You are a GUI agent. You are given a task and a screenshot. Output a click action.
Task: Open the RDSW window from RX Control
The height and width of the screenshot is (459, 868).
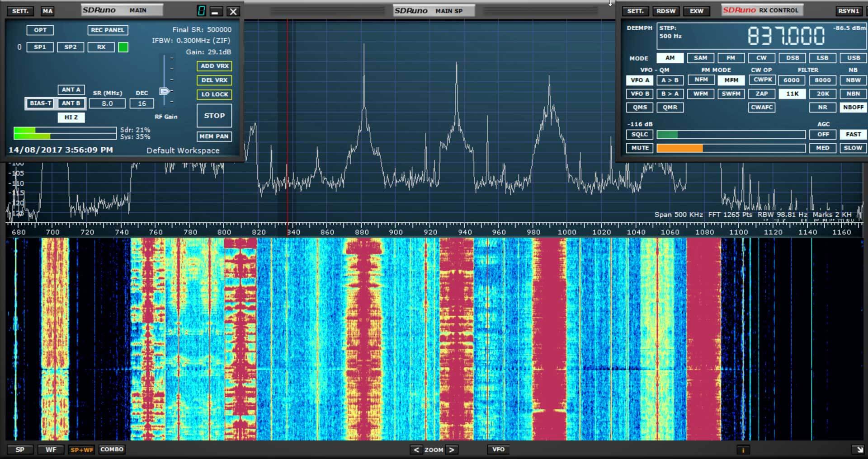665,11
